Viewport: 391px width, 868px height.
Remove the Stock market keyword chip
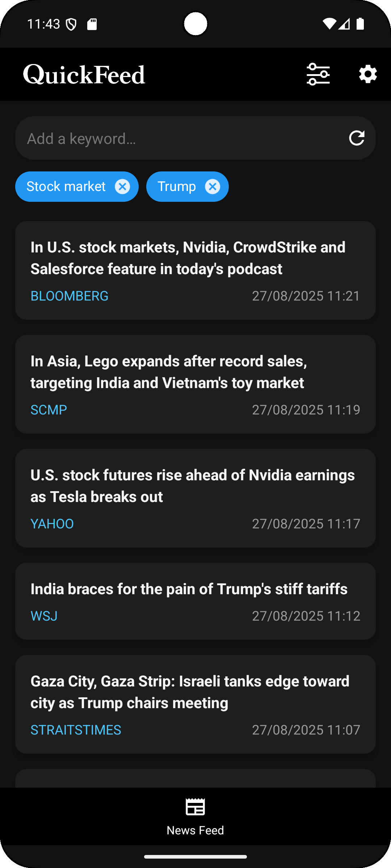pos(122,187)
